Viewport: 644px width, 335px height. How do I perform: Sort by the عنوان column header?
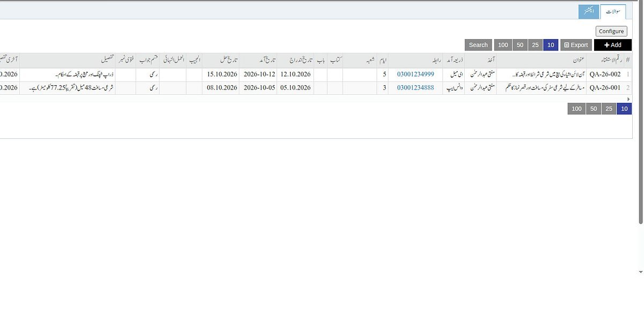coord(541,60)
